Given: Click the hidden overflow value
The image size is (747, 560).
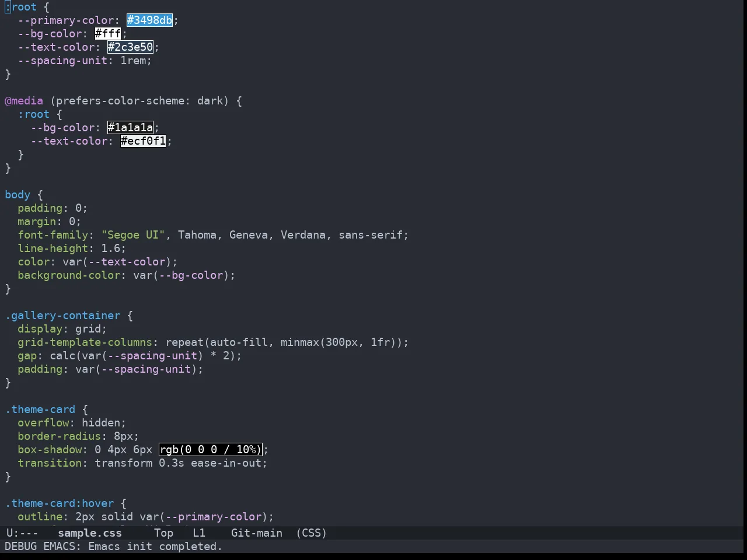Looking at the screenshot, I should coord(101,423).
